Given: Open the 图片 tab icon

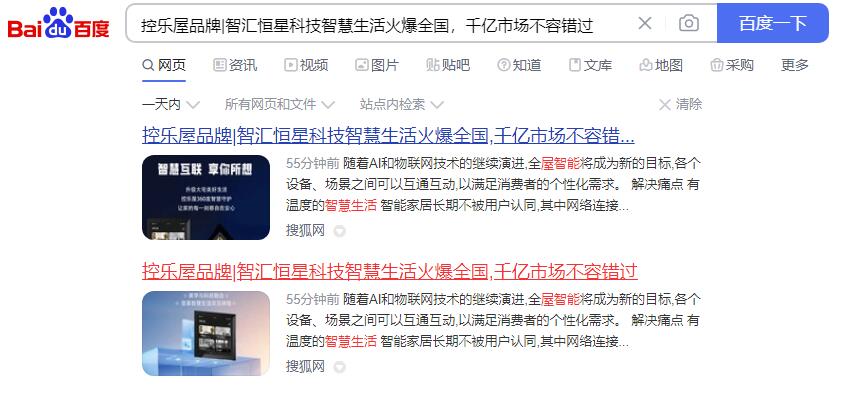Looking at the screenshot, I should point(362,65).
